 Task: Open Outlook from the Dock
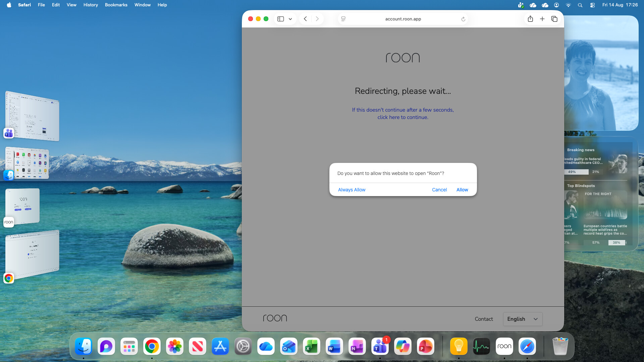click(289, 346)
